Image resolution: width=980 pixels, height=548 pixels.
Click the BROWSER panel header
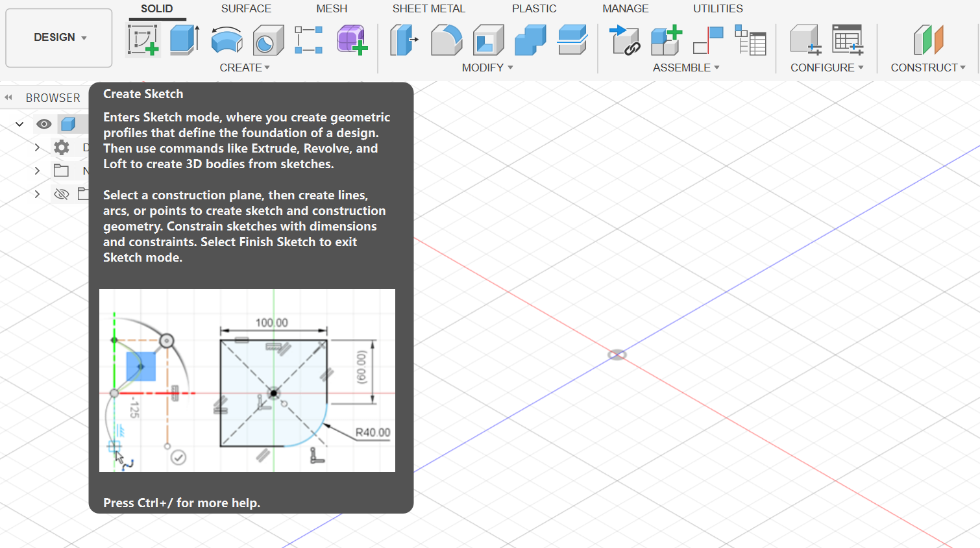[x=53, y=97]
